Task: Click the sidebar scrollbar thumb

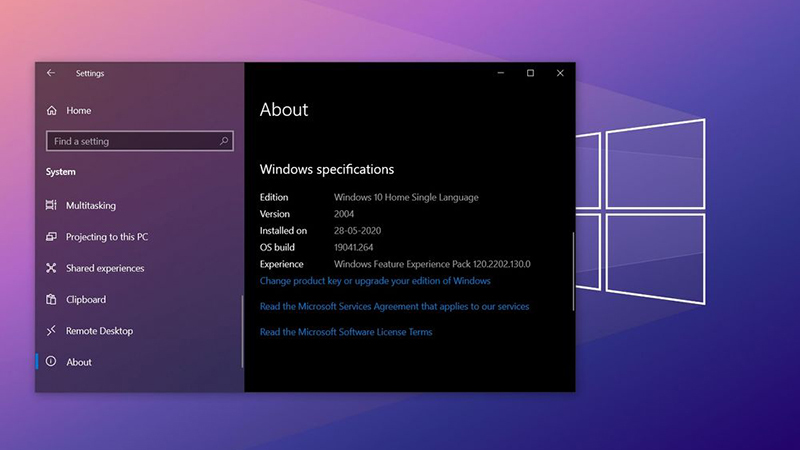Action: [x=242, y=331]
